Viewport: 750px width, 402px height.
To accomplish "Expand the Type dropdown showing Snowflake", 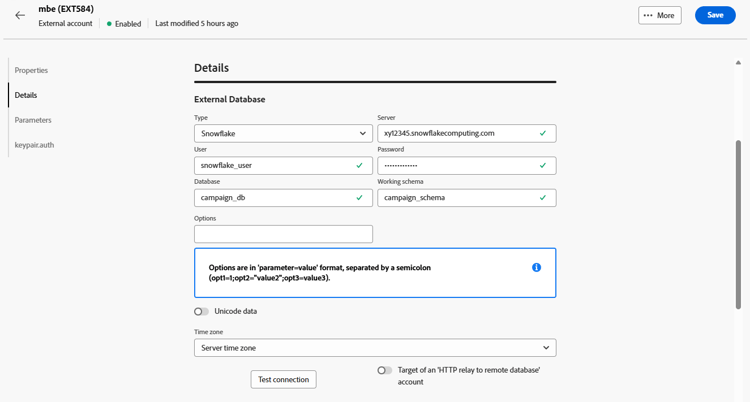I will coord(283,133).
